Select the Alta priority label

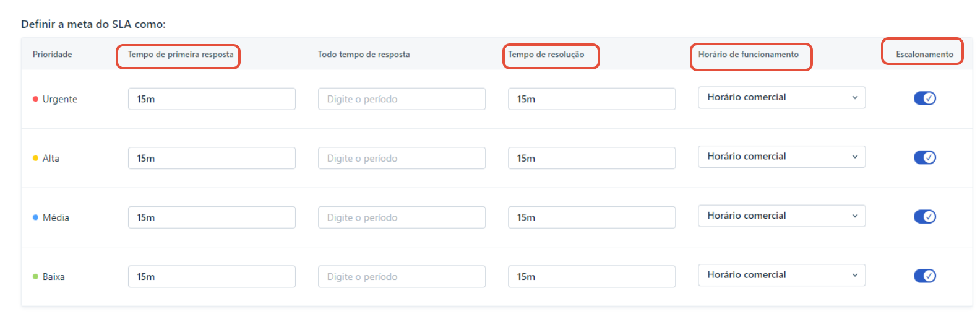51,158
